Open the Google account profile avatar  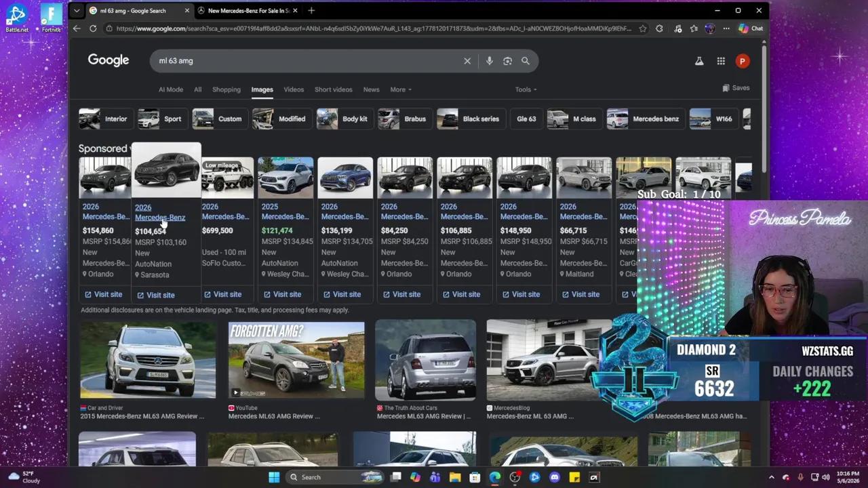click(x=743, y=61)
